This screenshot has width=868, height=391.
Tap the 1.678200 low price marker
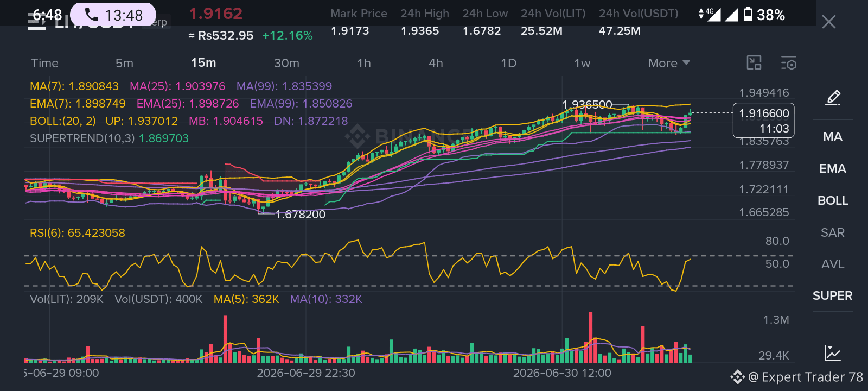tap(301, 215)
